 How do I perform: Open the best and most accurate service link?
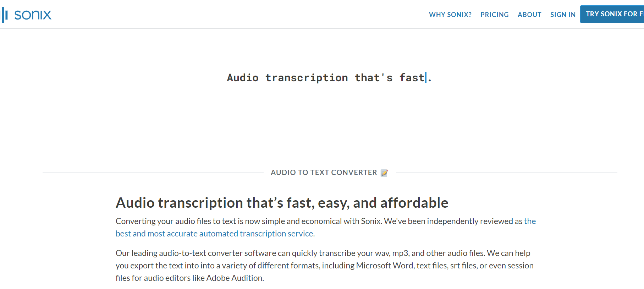214,234
